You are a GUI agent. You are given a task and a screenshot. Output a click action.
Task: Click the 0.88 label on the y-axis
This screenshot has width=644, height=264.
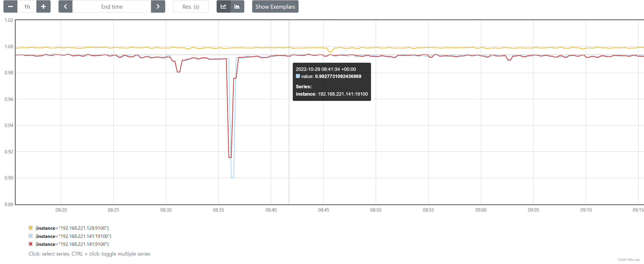9,204
